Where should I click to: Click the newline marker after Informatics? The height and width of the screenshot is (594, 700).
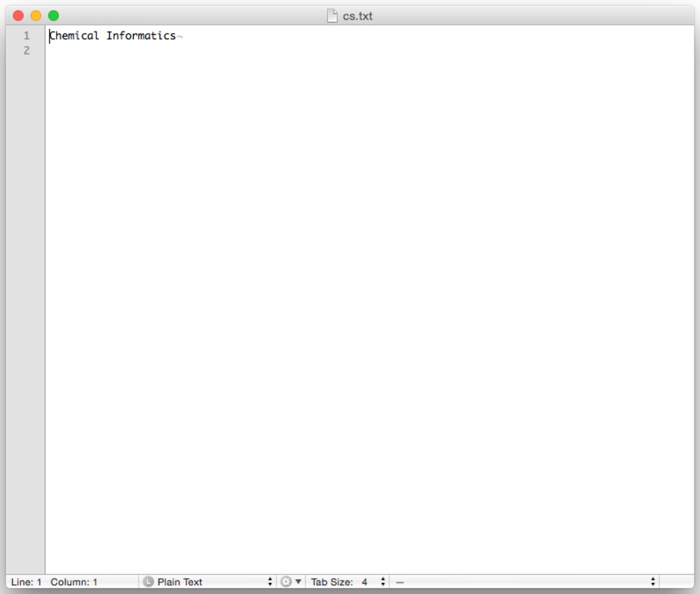click(180, 37)
